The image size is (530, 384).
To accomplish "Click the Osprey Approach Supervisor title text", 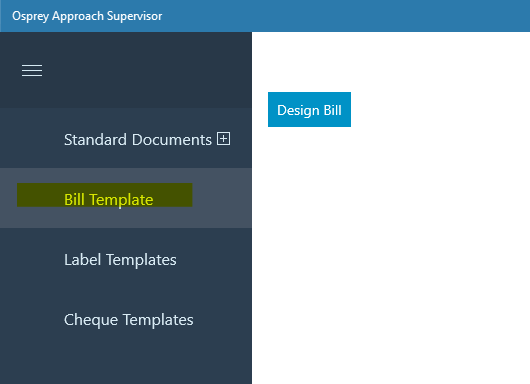I will [x=87, y=16].
